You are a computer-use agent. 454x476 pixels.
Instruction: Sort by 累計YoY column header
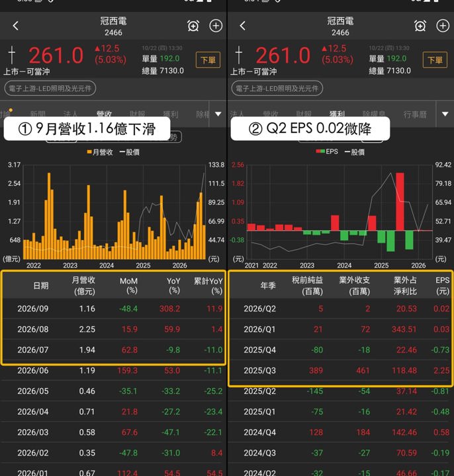point(208,286)
